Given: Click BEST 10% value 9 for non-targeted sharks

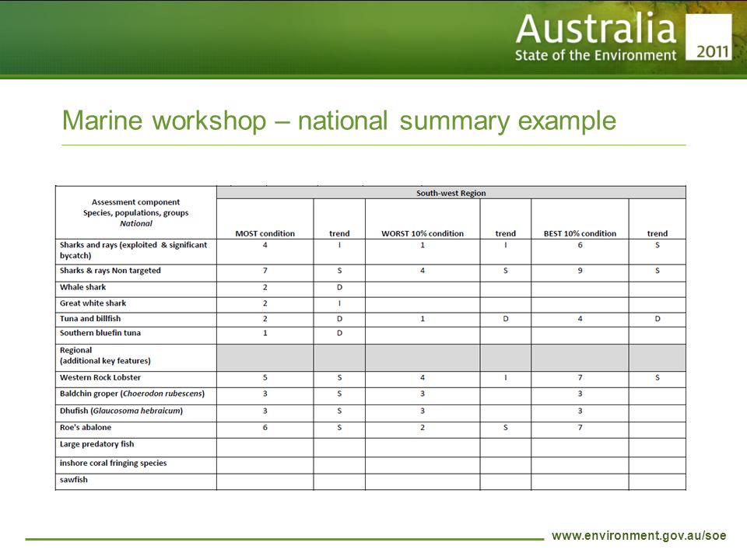Looking at the screenshot, I should tap(580, 271).
